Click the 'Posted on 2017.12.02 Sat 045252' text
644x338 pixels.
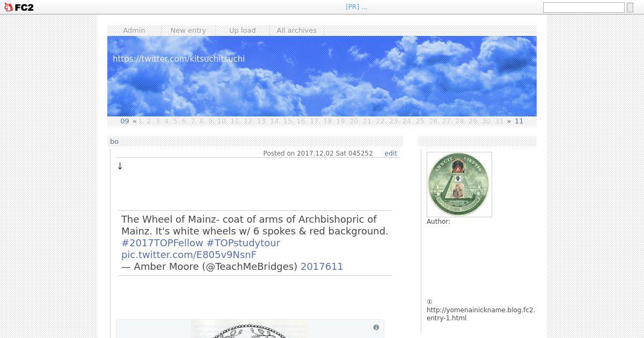point(318,153)
